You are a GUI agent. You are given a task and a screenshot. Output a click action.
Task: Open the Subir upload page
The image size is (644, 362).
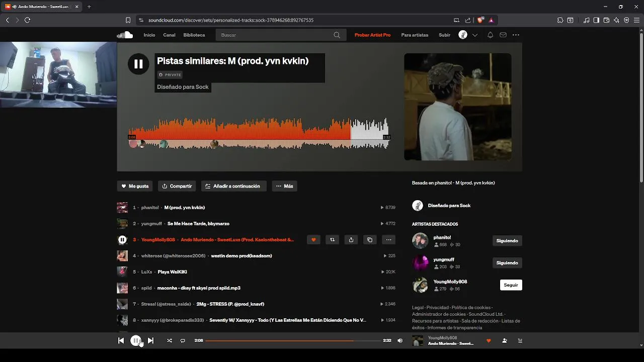(445, 35)
